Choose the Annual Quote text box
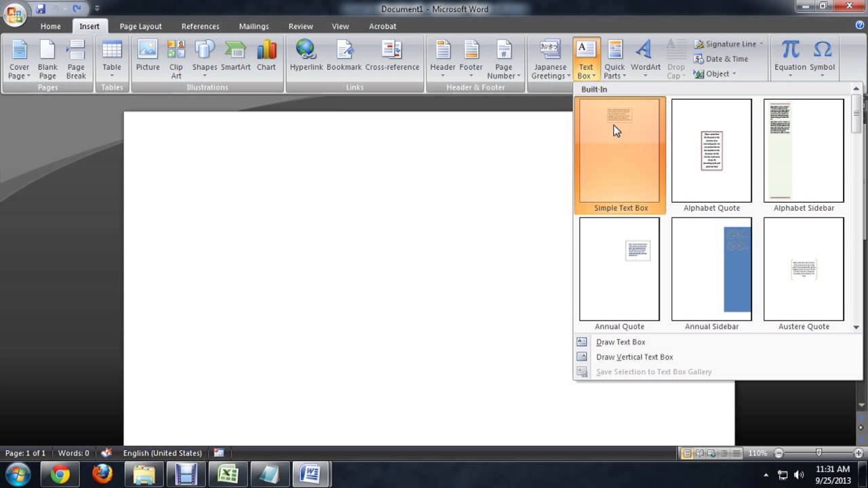The image size is (868, 488). tap(619, 274)
